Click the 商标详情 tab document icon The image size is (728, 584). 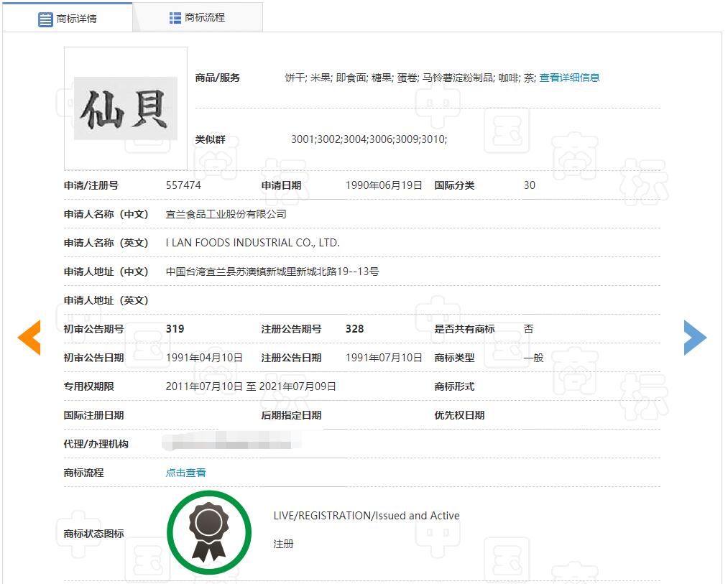coord(45,19)
